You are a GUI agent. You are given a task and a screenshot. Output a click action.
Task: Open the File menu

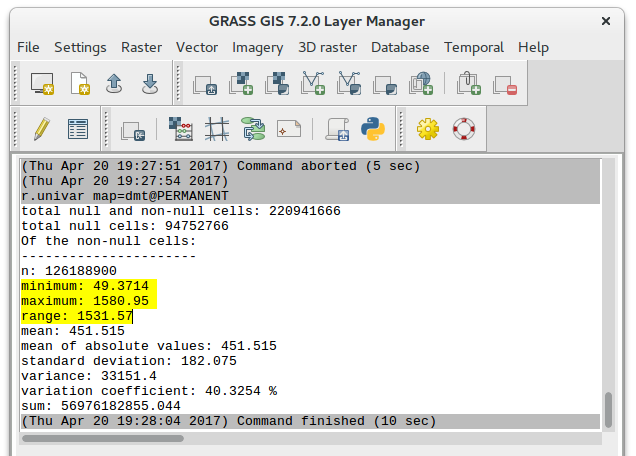pyautogui.click(x=28, y=47)
